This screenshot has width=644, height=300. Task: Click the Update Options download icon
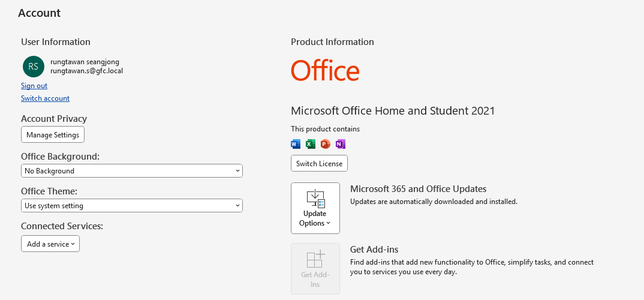(315, 198)
